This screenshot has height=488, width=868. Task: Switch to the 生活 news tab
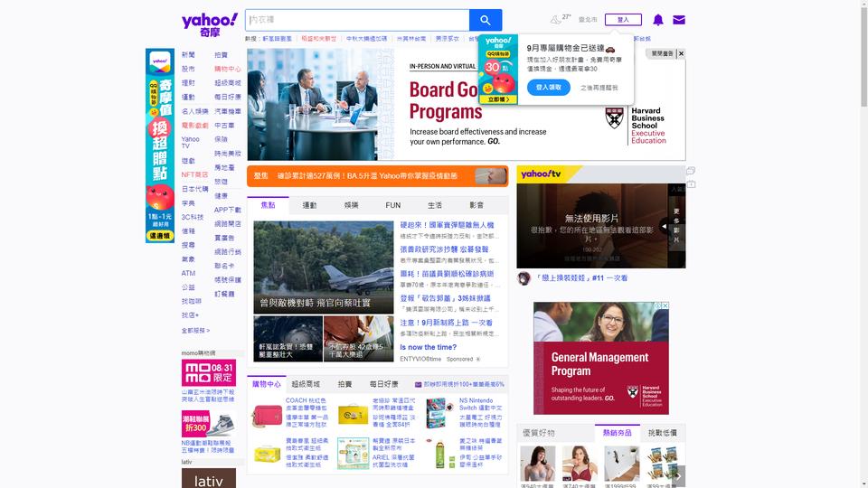tap(435, 205)
